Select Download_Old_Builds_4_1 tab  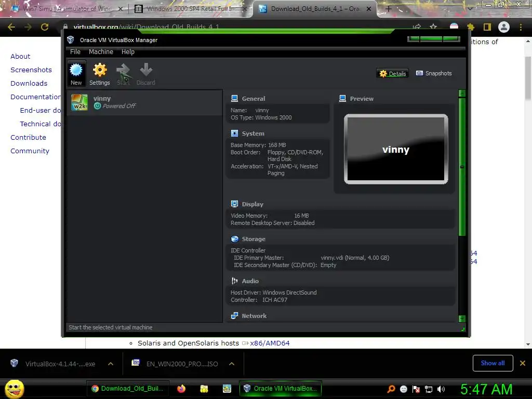pyautogui.click(x=315, y=9)
